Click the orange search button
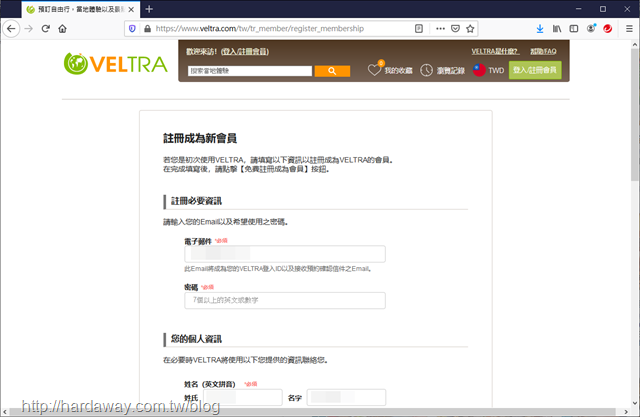 click(332, 71)
